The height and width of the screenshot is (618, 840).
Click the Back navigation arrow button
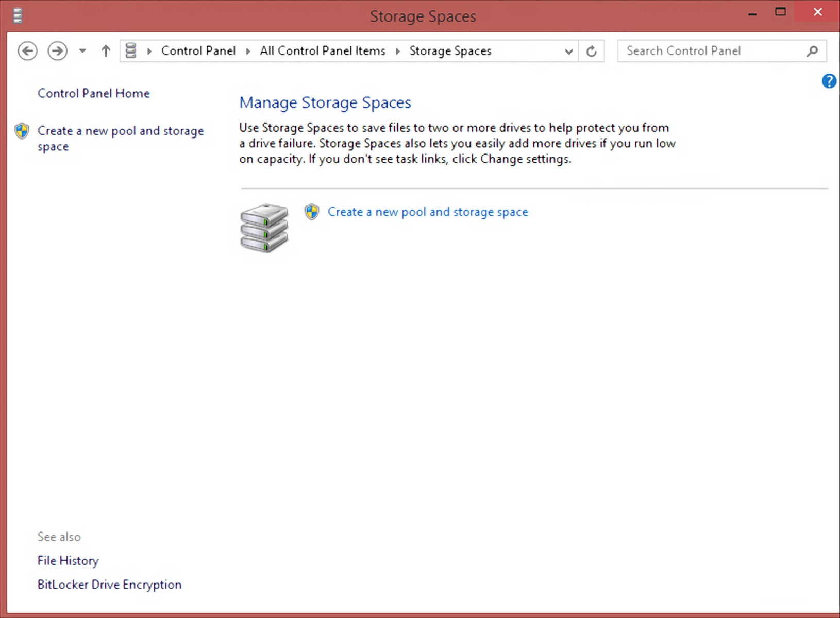(x=27, y=51)
